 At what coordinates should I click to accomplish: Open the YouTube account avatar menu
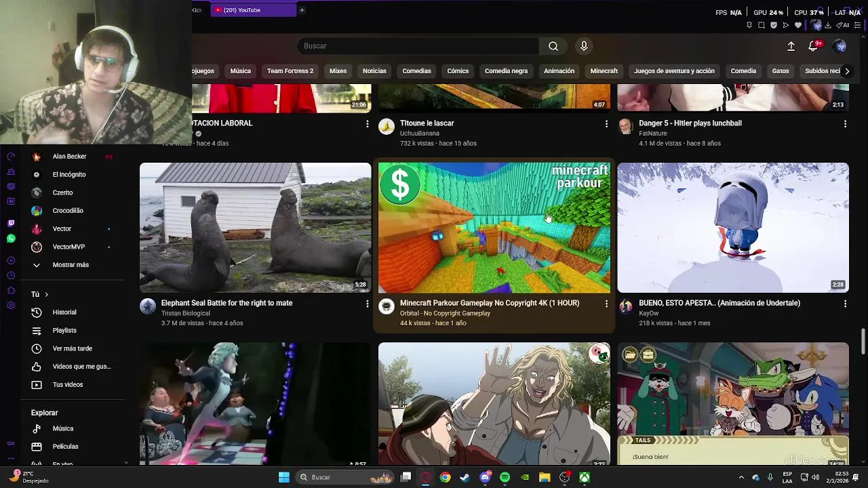[840, 46]
